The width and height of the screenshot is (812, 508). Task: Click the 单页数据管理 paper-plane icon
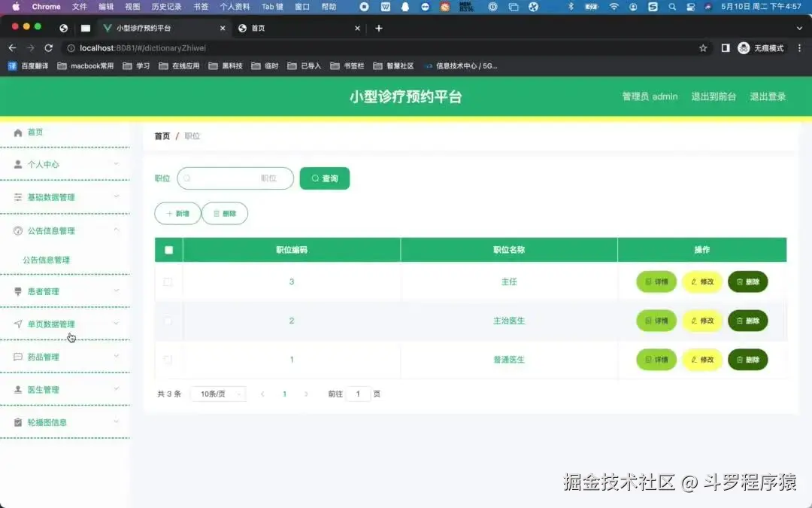point(17,324)
